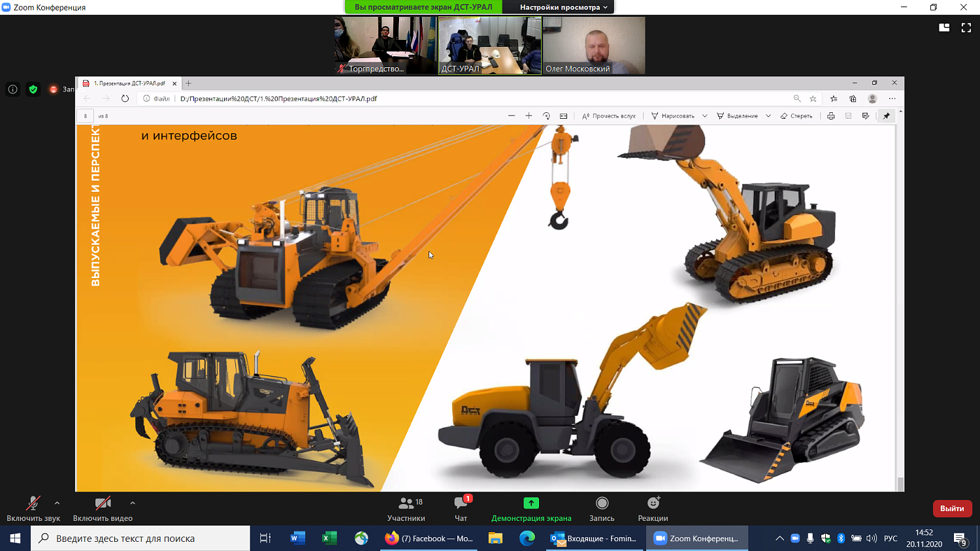Switch to Microsoft Edge on taskbar
The width and height of the screenshot is (980, 551).
tap(527, 538)
